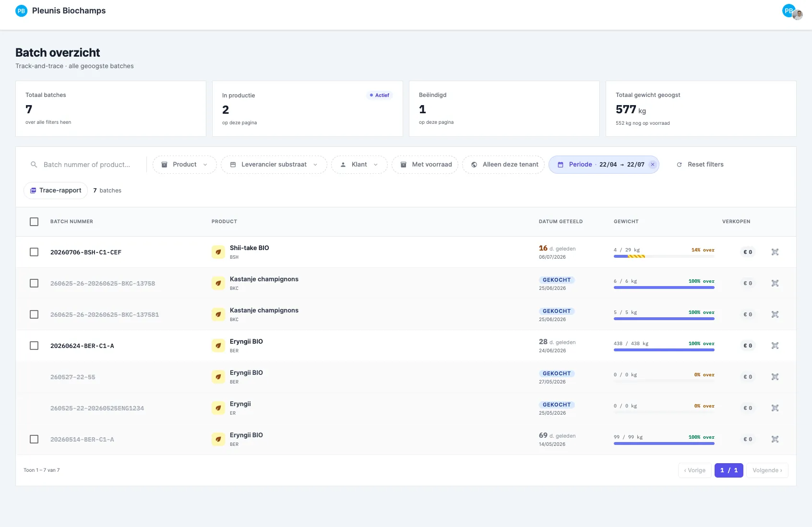
Task: Click the Totaal gewicht geoogst card
Action: point(701,109)
